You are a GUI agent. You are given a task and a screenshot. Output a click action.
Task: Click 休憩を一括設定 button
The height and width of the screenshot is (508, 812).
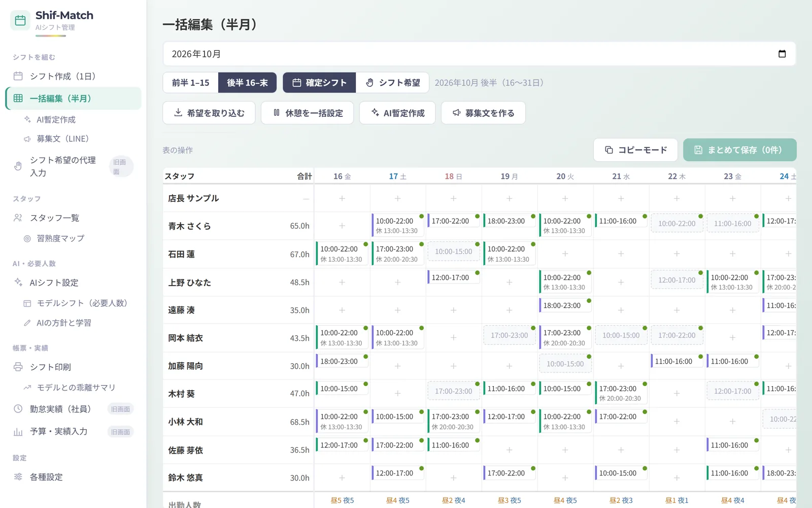(308, 113)
